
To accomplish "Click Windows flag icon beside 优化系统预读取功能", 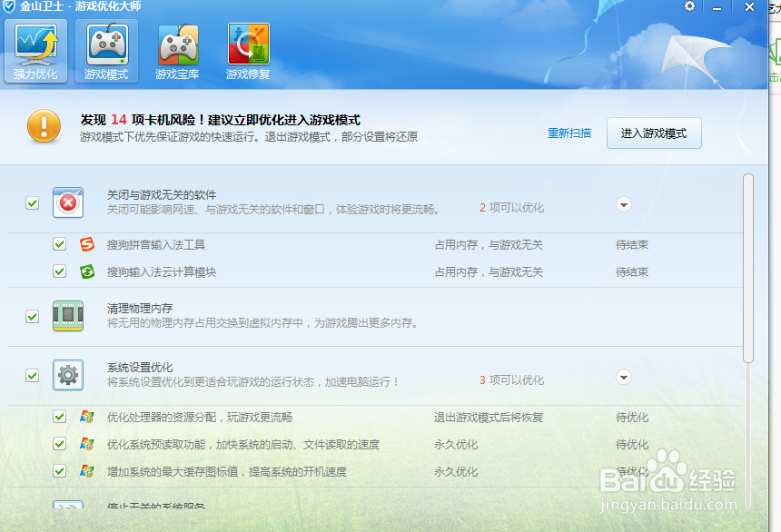I will coord(87,444).
